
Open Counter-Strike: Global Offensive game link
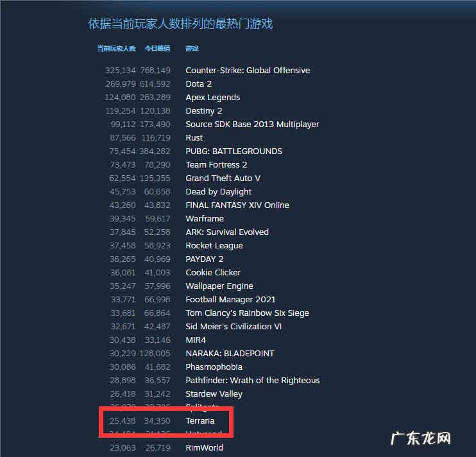click(x=248, y=71)
